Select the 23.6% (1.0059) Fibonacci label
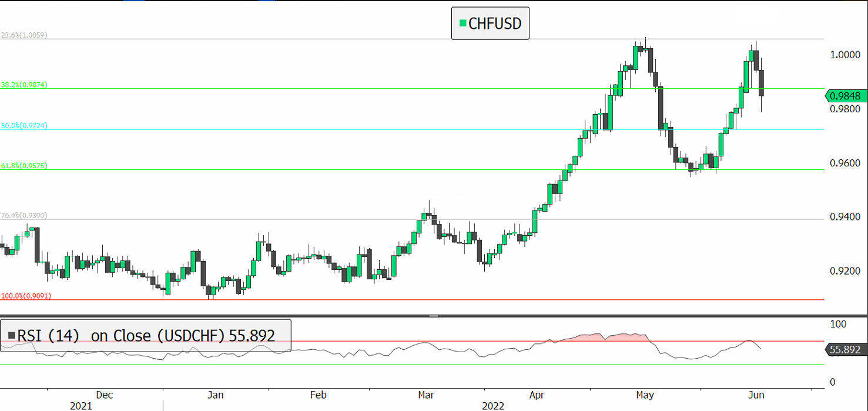This screenshot has height=411, width=868. coord(24,35)
